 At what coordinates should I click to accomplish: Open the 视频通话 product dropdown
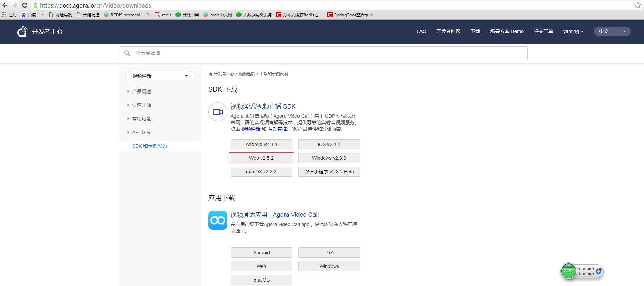[x=160, y=76]
